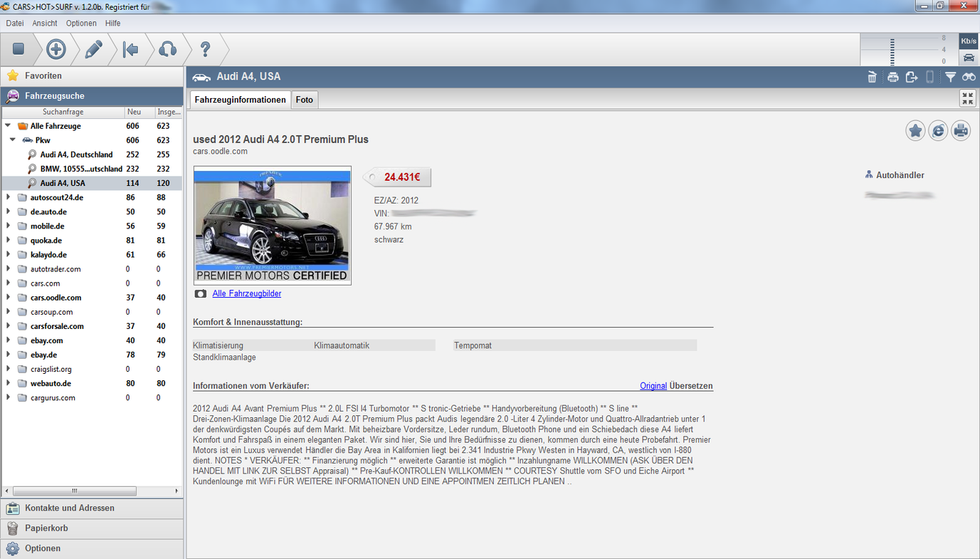The image size is (980, 559).
Task: Click the Neu column header
Action: click(x=139, y=112)
